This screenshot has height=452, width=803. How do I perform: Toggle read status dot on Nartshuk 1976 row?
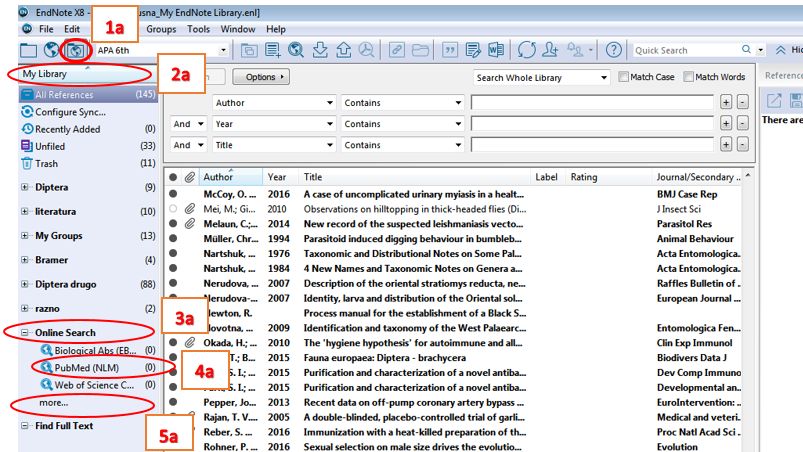(x=173, y=253)
